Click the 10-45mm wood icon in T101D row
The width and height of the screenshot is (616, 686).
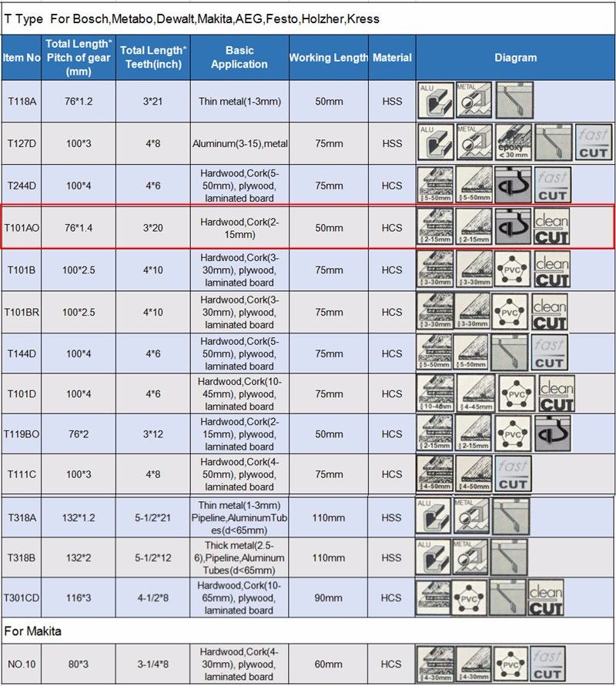tap(435, 393)
